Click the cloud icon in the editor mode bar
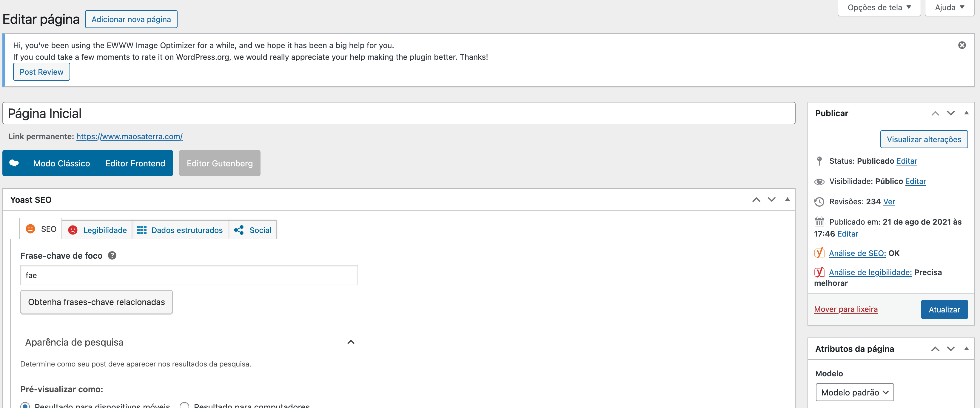Image resolution: width=980 pixels, height=408 pixels. click(x=14, y=163)
